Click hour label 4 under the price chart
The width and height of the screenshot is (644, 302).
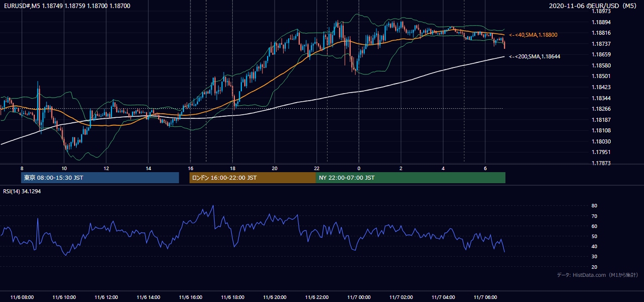(x=443, y=168)
